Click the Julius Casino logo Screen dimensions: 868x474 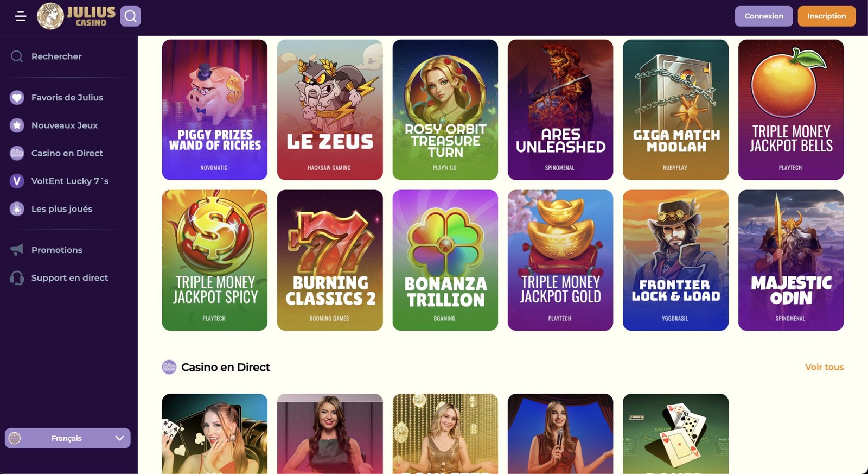pyautogui.click(x=76, y=16)
